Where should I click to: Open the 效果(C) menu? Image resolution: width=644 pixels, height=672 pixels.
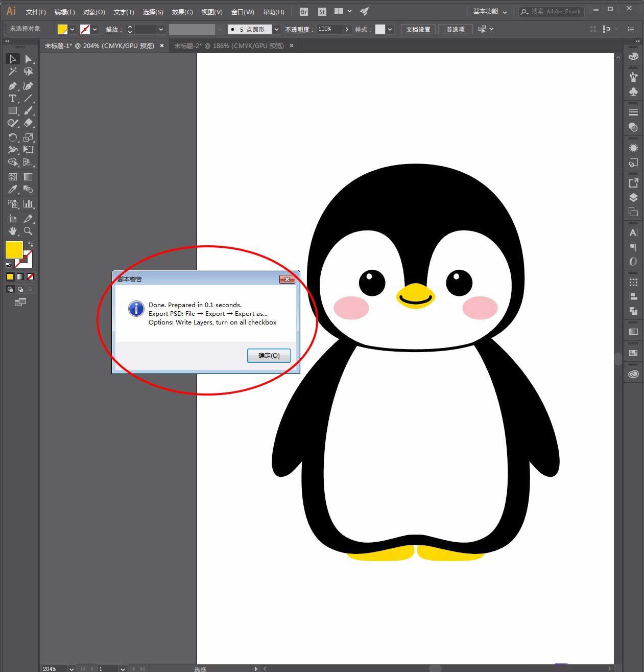[182, 12]
